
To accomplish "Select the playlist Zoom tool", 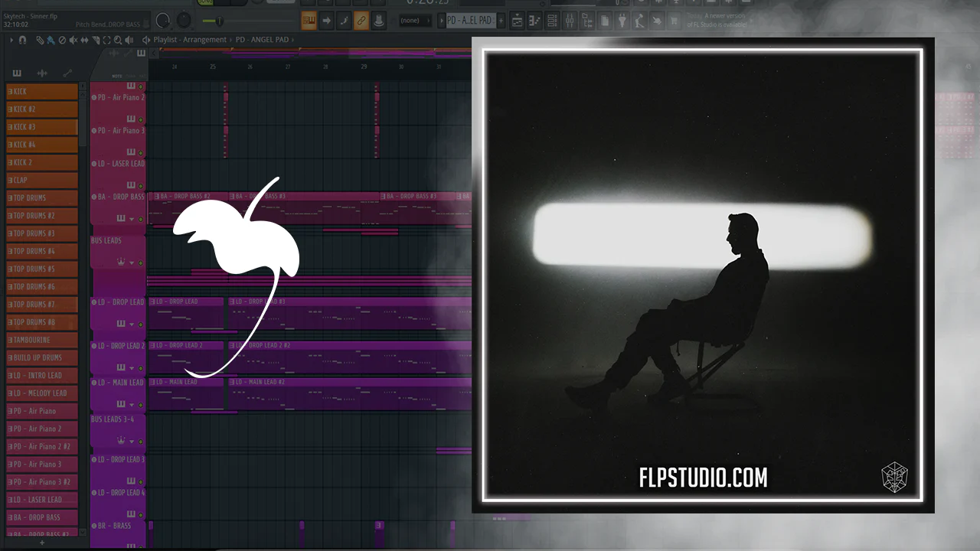I will tap(119, 40).
